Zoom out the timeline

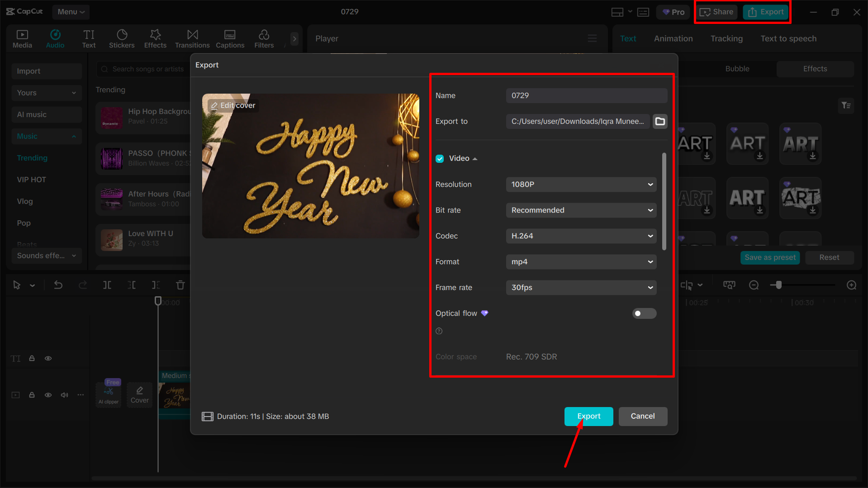[x=754, y=285]
